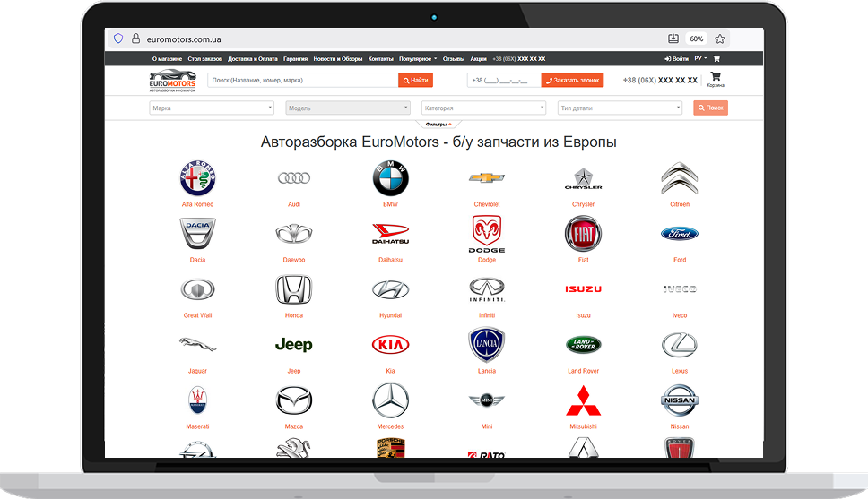The height and width of the screenshot is (499, 868).
Task: Click the Infiniti logo
Action: coord(487,290)
